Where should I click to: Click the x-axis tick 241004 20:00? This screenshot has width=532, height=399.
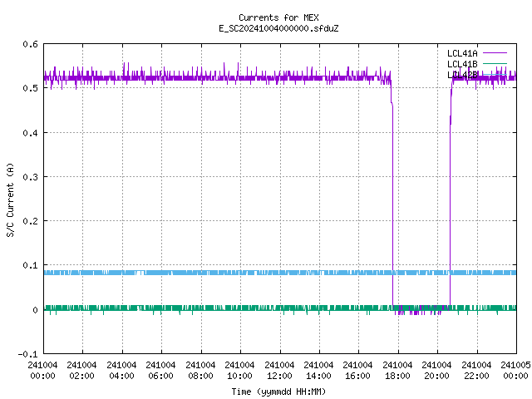point(436,371)
